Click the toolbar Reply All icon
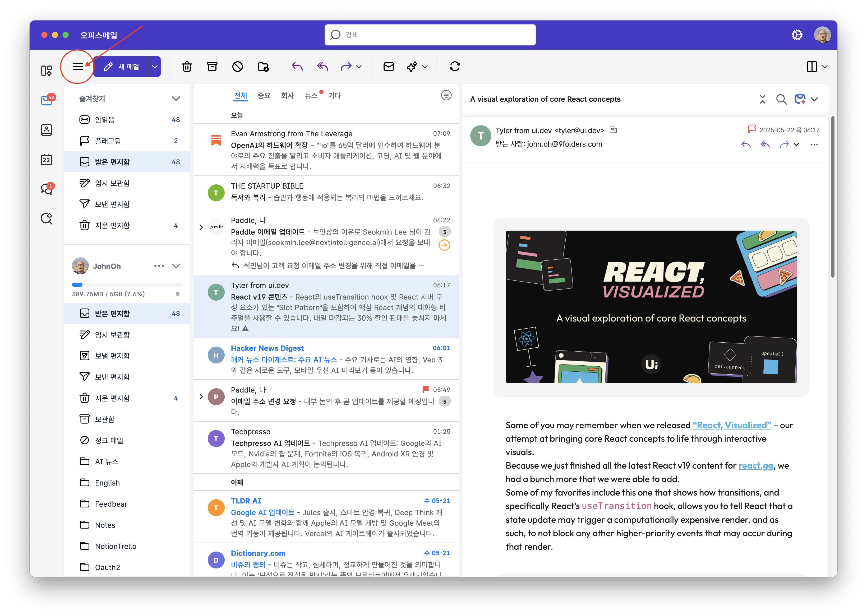 [x=323, y=67]
